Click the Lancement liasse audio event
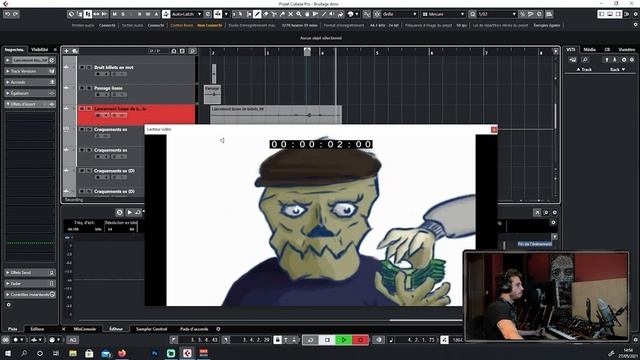640x360 pixels. coord(276,115)
